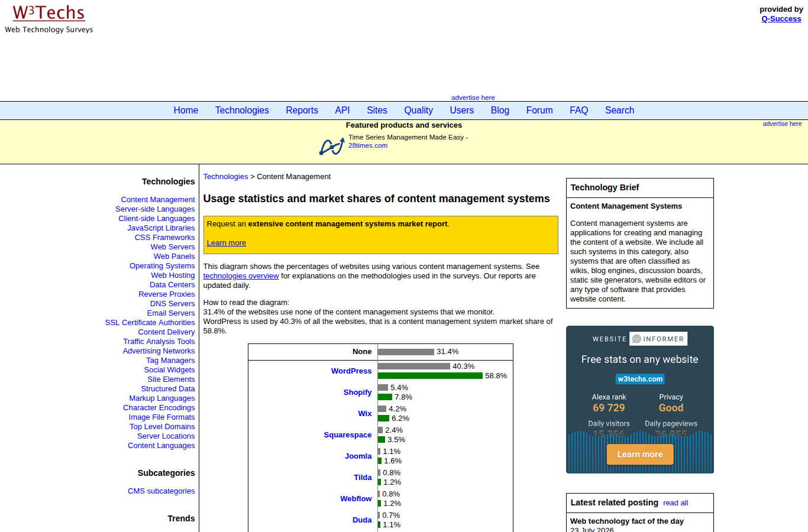The image size is (808, 532).
Task: Go to Reports in the navigation bar
Action: coord(302,111)
